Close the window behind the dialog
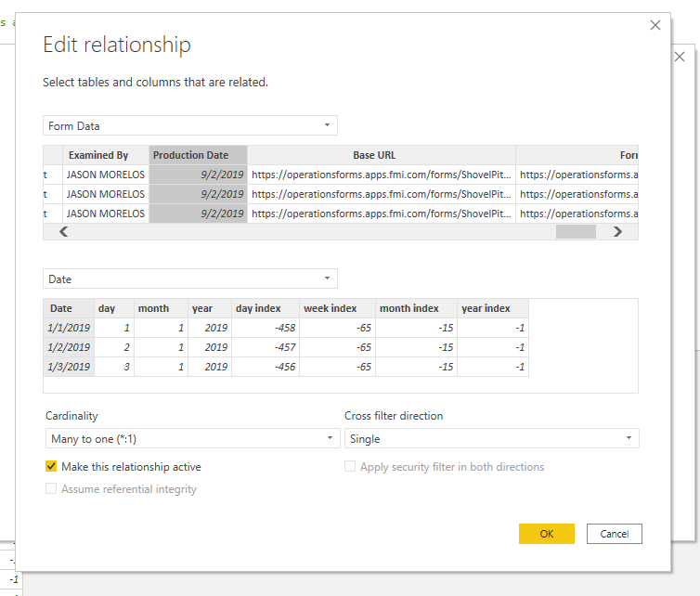Screen dimensions: 700x596 (680, 57)
